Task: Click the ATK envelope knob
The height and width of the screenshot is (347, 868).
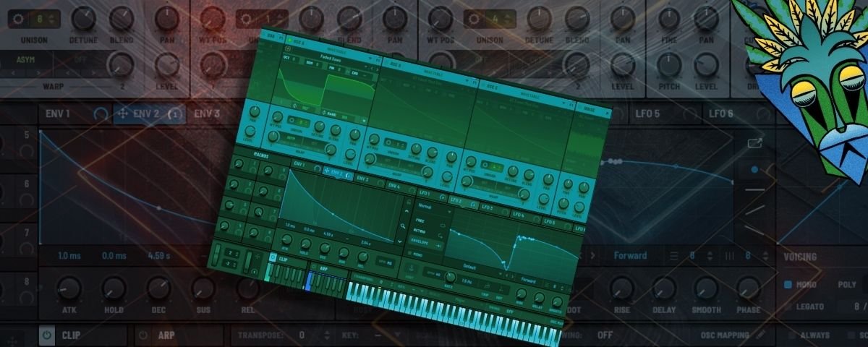Action: pos(69,288)
